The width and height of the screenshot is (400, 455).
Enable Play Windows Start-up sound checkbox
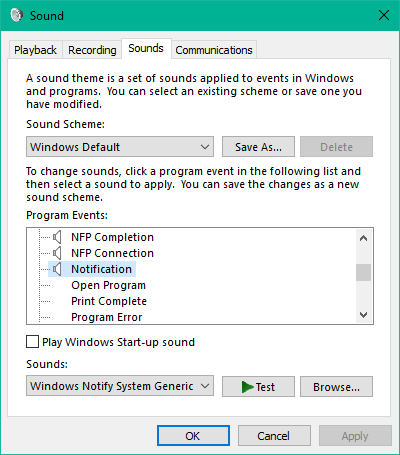(32, 342)
